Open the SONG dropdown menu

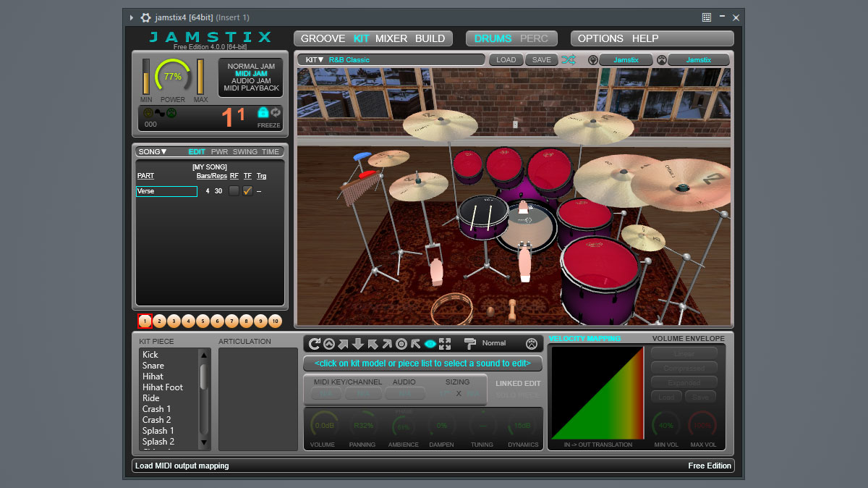click(153, 152)
